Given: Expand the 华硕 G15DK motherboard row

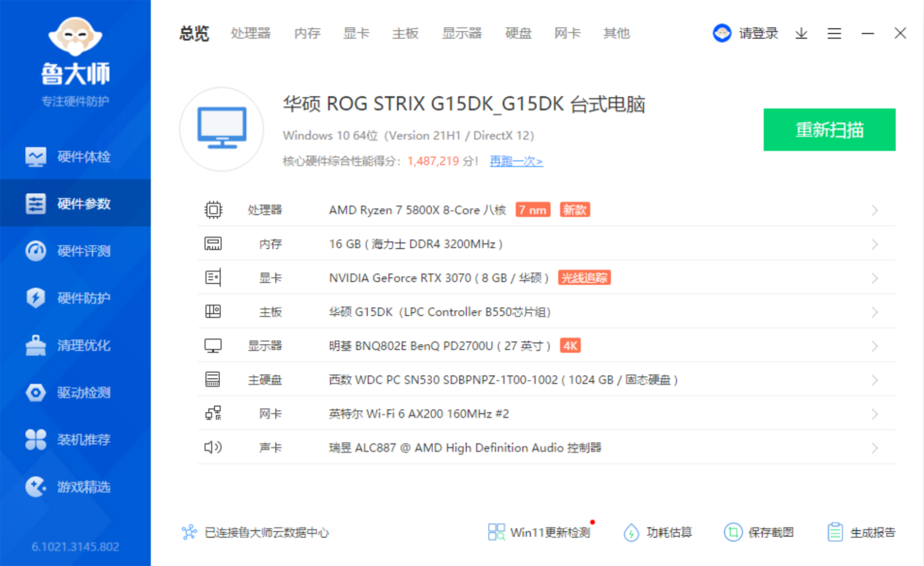Looking at the screenshot, I should click(x=547, y=312).
